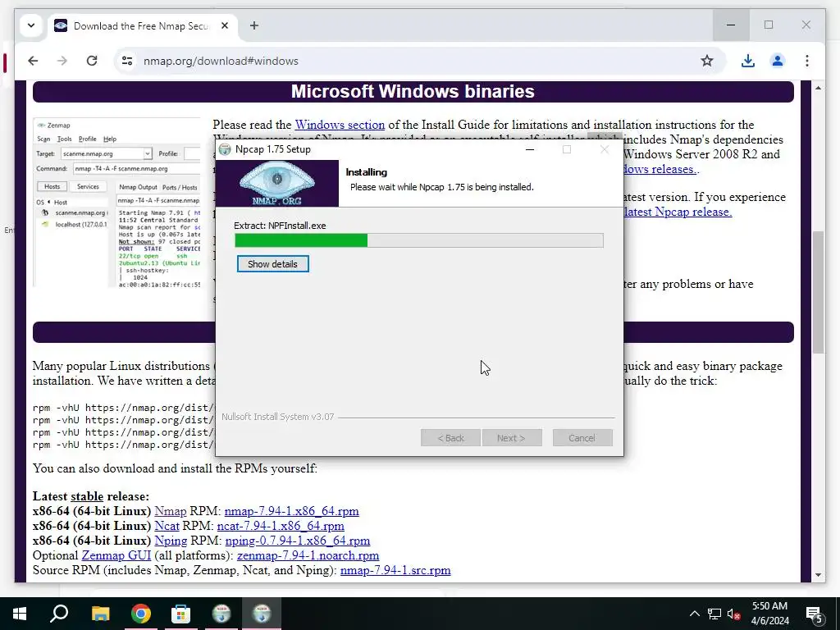The width and height of the screenshot is (840, 630).
Task: Follow the Nmap RPM name link
Action: pos(171,511)
